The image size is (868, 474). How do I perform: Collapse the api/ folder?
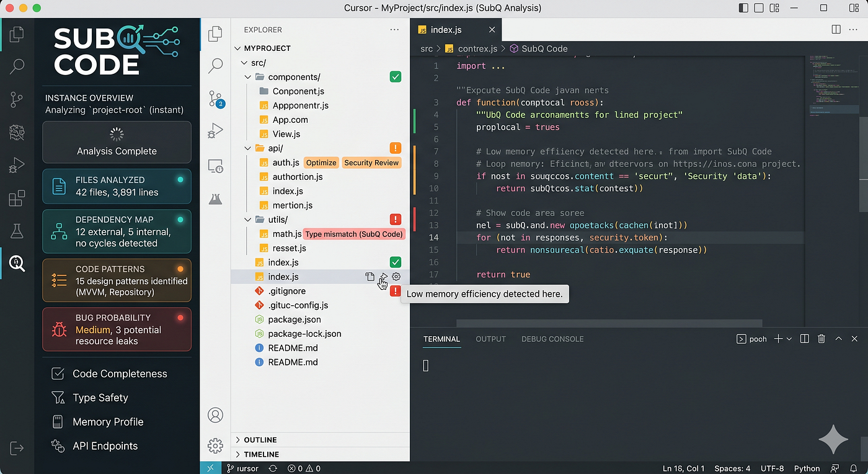(247, 148)
